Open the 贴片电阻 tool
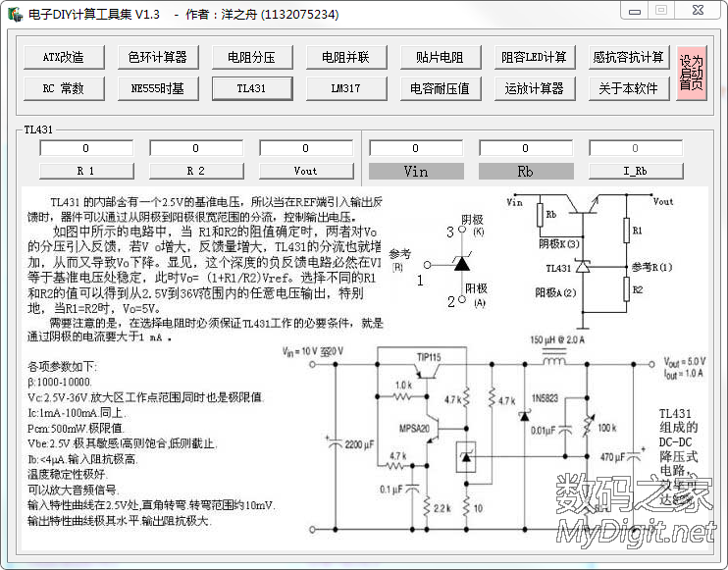 [x=441, y=57]
